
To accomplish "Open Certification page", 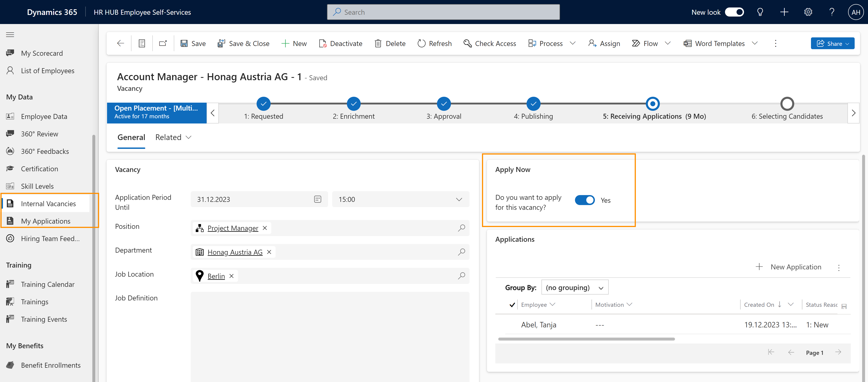I will click(x=39, y=169).
